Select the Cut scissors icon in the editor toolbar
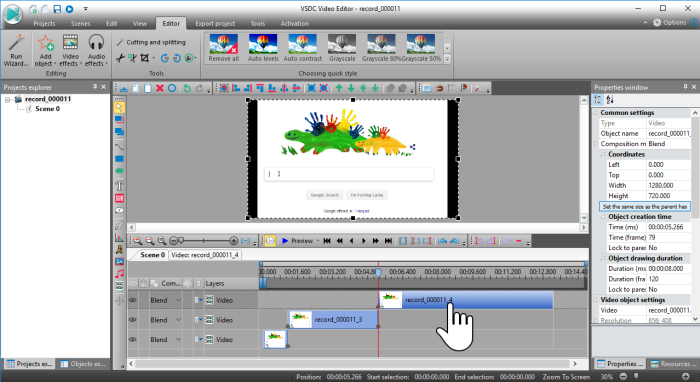Screen dimensions: 700x382 [124, 88]
